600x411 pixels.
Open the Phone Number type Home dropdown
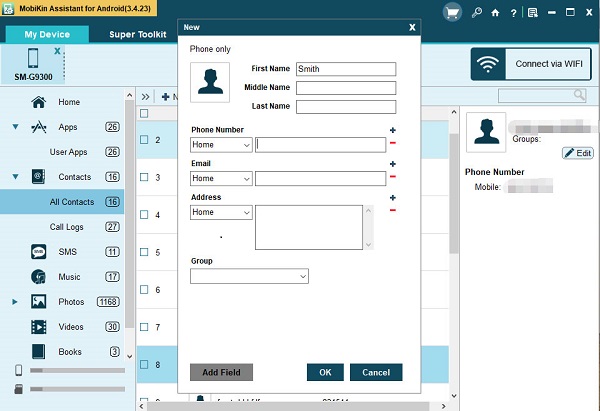click(220, 145)
